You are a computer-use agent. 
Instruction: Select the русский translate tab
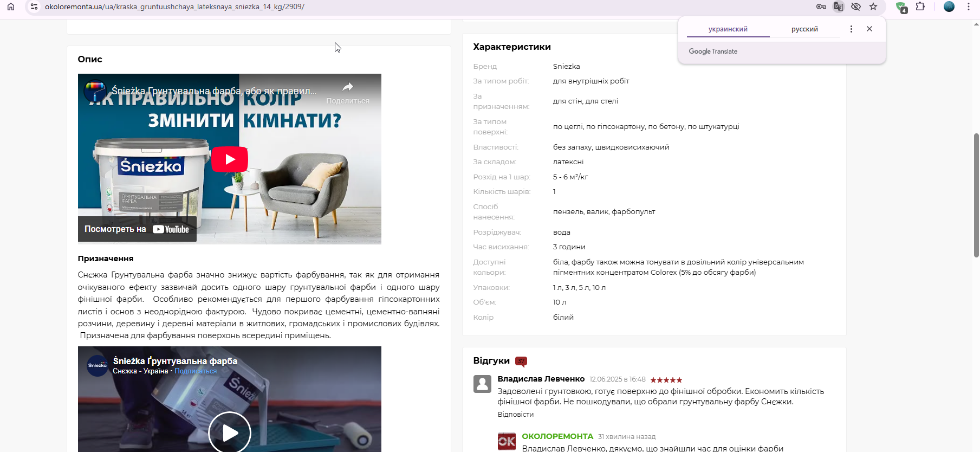point(804,29)
